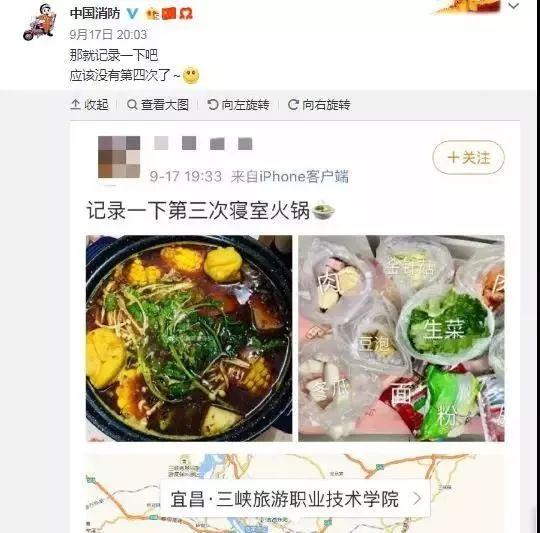Expand the post options chevron at top right
540x533 pixels.
[x=513, y=6]
